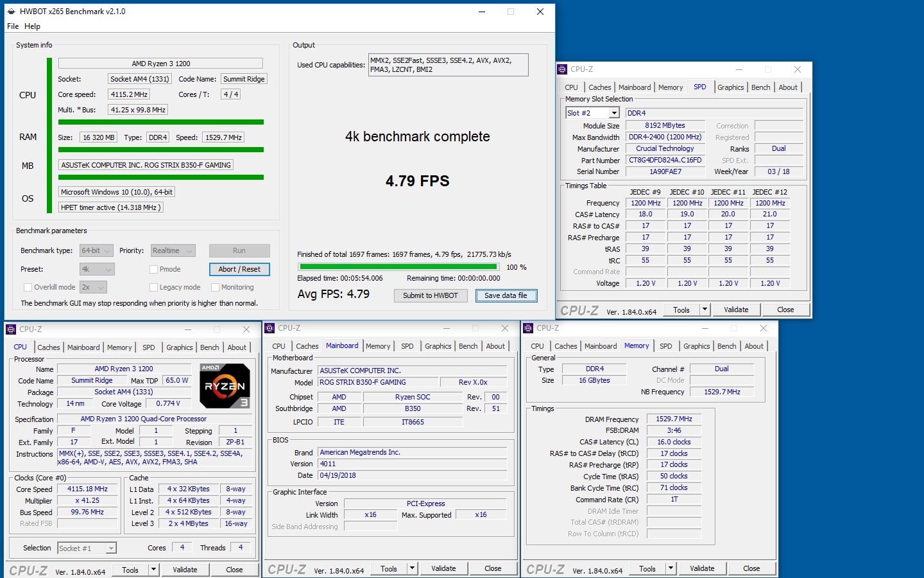Expand Tools arrow in Processor CPU-Z window
This screenshot has height=578, width=924.
(153, 570)
